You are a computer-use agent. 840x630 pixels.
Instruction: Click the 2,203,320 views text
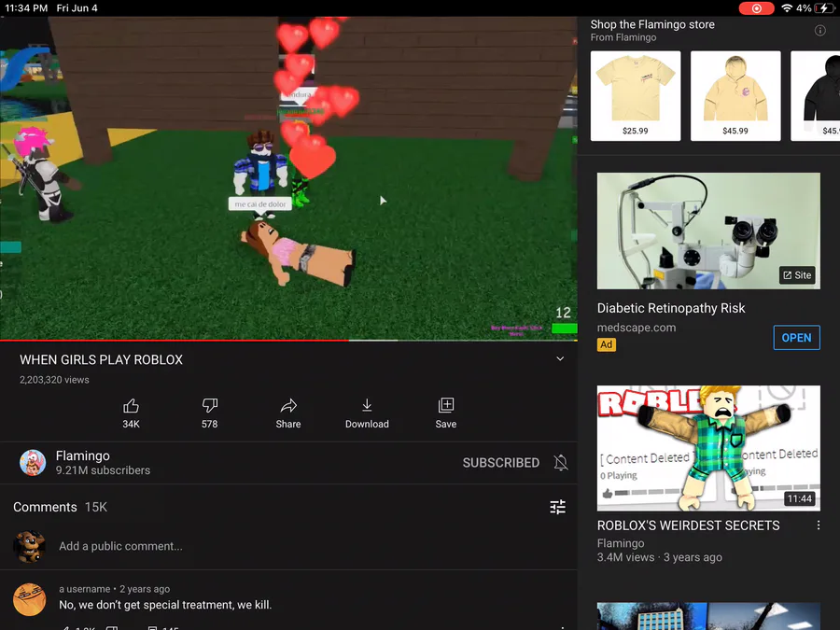pos(55,380)
